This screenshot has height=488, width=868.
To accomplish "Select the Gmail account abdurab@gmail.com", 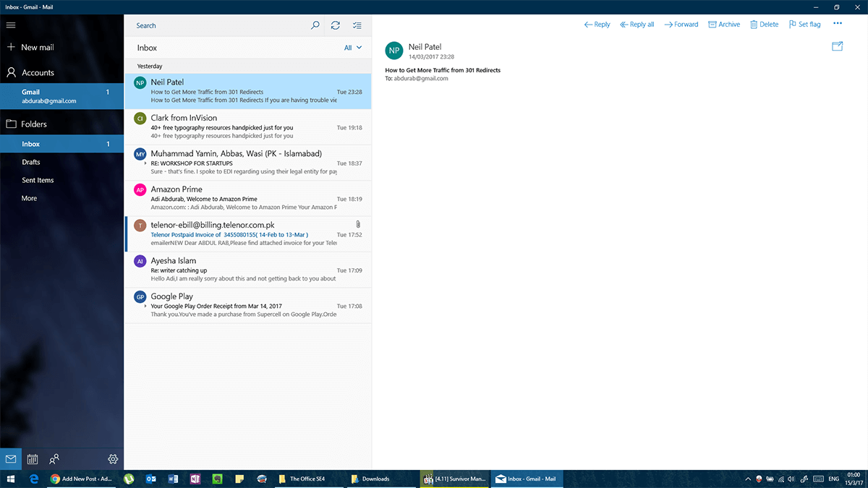I will coord(62,97).
